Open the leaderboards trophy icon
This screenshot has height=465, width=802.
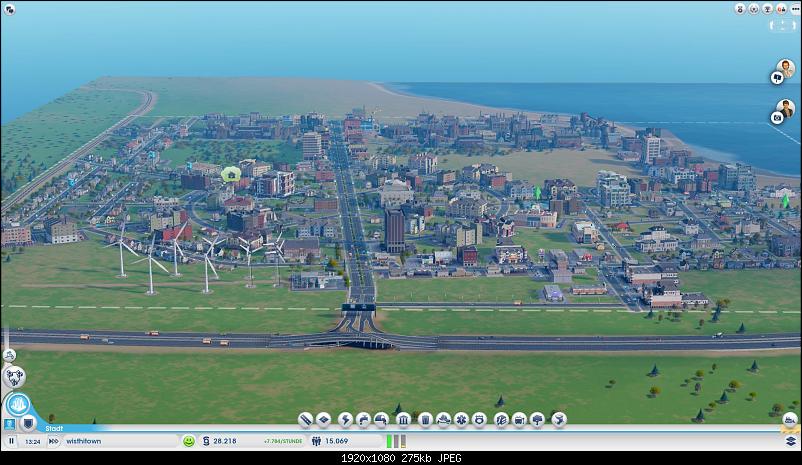pyautogui.click(x=768, y=9)
